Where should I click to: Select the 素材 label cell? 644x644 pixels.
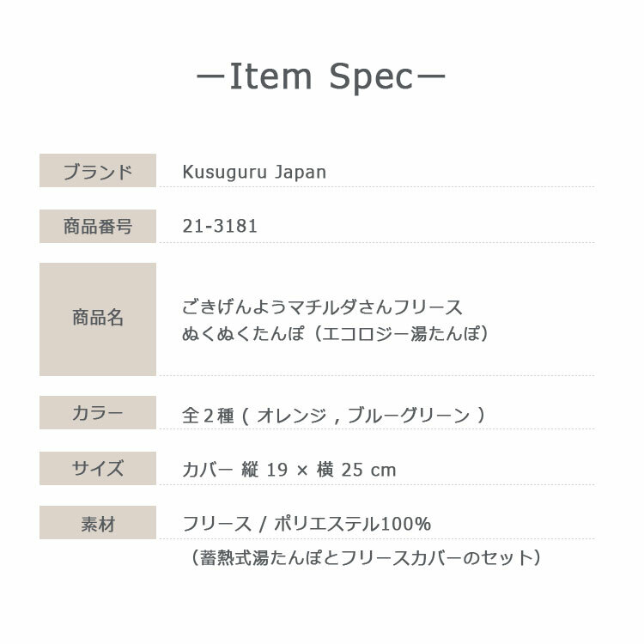98,524
